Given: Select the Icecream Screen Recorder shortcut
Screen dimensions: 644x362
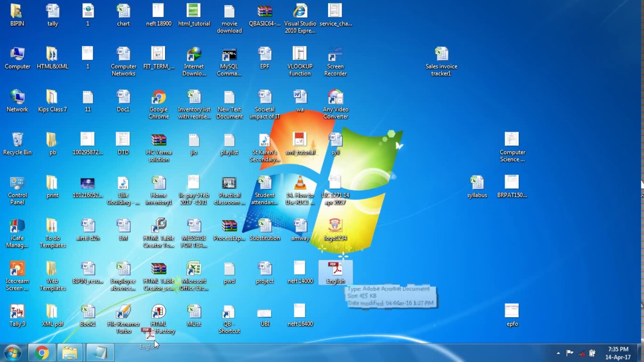Looking at the screenshot, I should pos(17,268).
